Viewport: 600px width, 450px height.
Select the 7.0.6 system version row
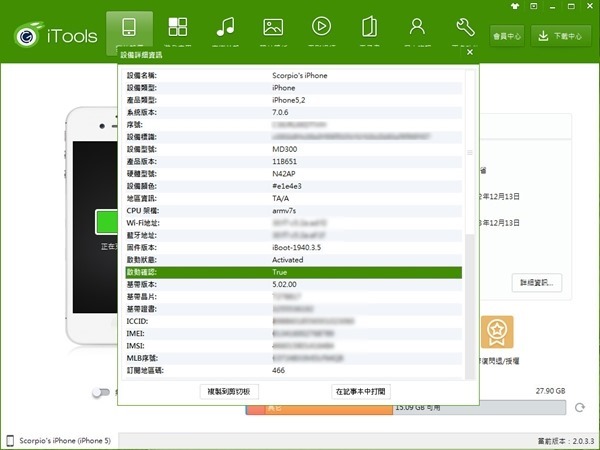click(x=293, y=112)
